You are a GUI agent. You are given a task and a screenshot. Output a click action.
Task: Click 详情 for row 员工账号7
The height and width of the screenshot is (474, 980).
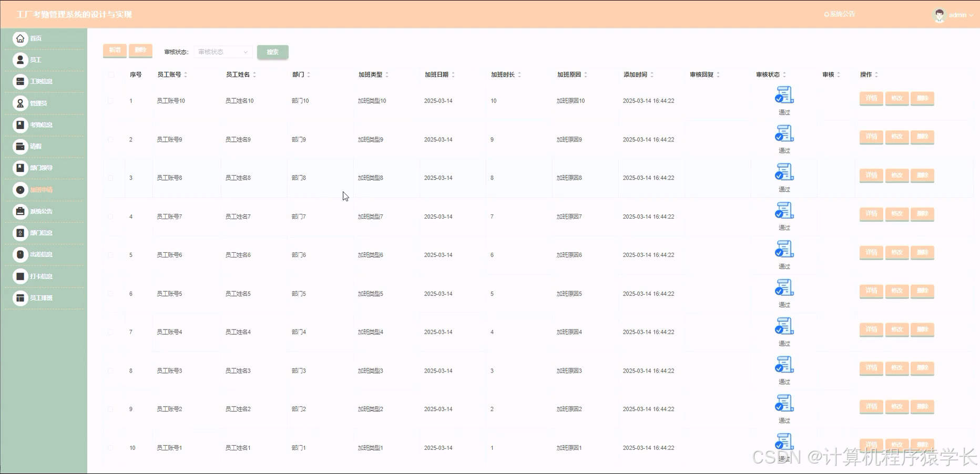click(x=871, y=213)
